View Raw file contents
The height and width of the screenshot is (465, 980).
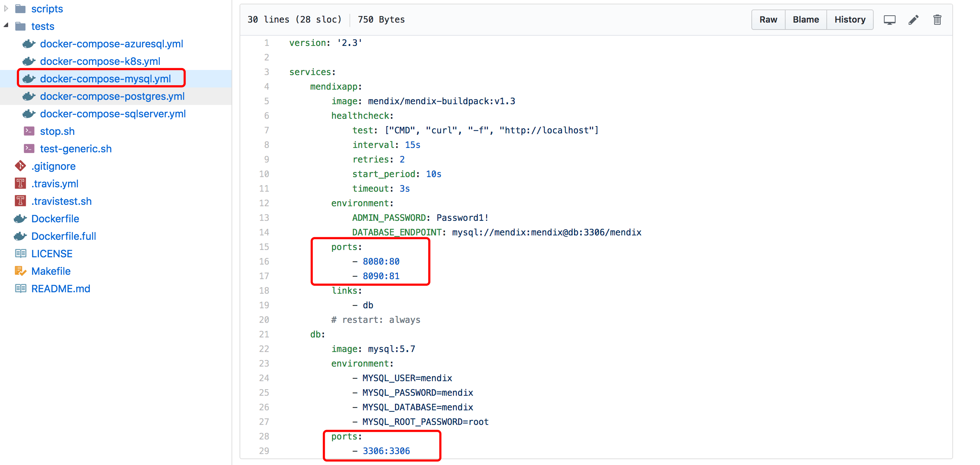click(x=768, y=20)
